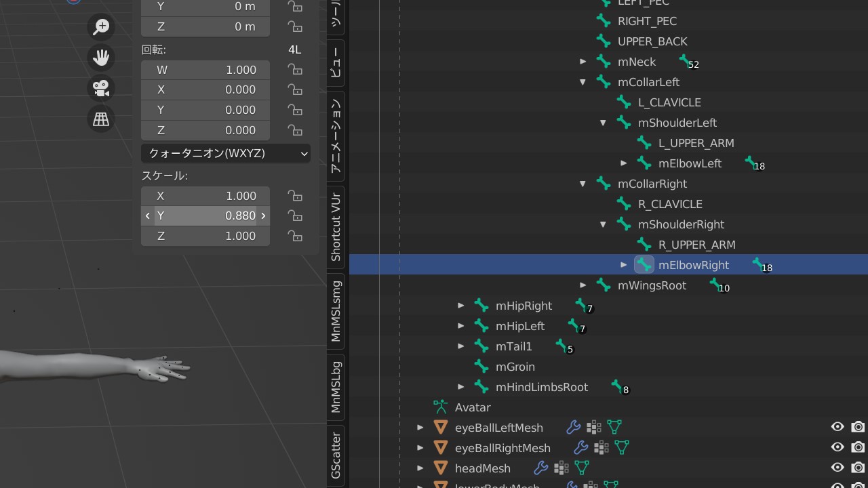Open rotation mode dropdown クォータニオン(WXYZ)
Image resolution: width=868 pixels, height=488 pixels.
coord(226,153)
